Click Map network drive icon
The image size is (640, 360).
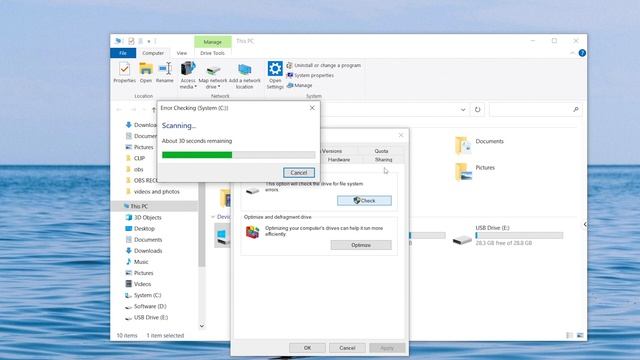(x=213, y=75)
